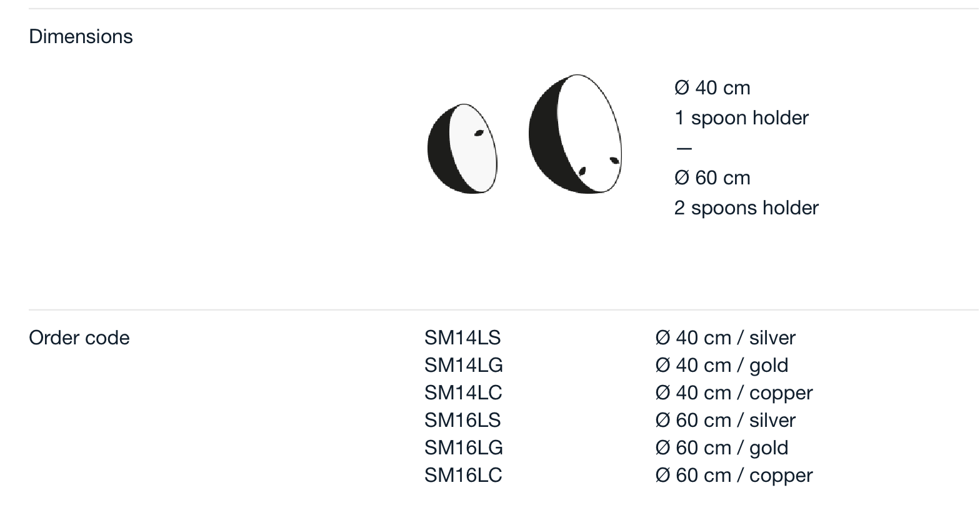Click the "Ø 60 cm" dimension label
980x515 pixels.
click(712, 178)
